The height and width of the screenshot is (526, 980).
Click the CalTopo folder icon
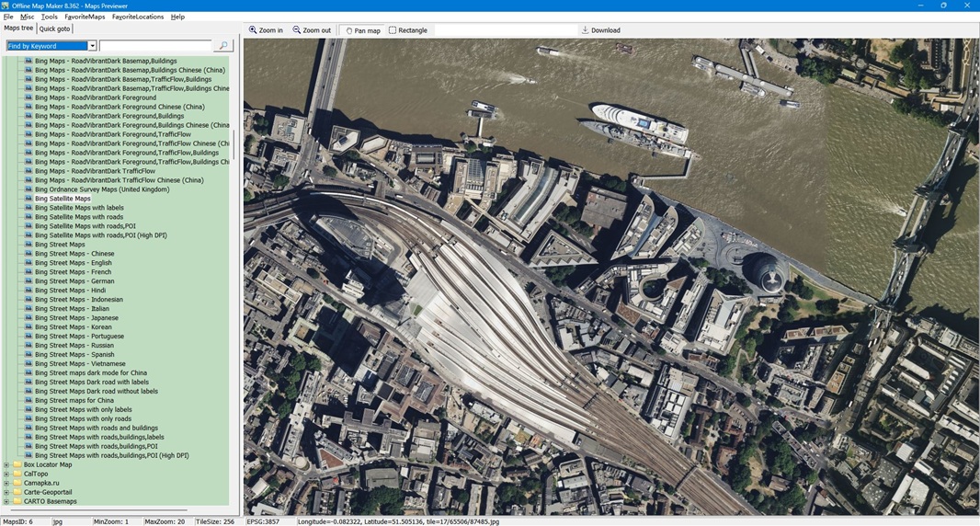pos(17,475)
